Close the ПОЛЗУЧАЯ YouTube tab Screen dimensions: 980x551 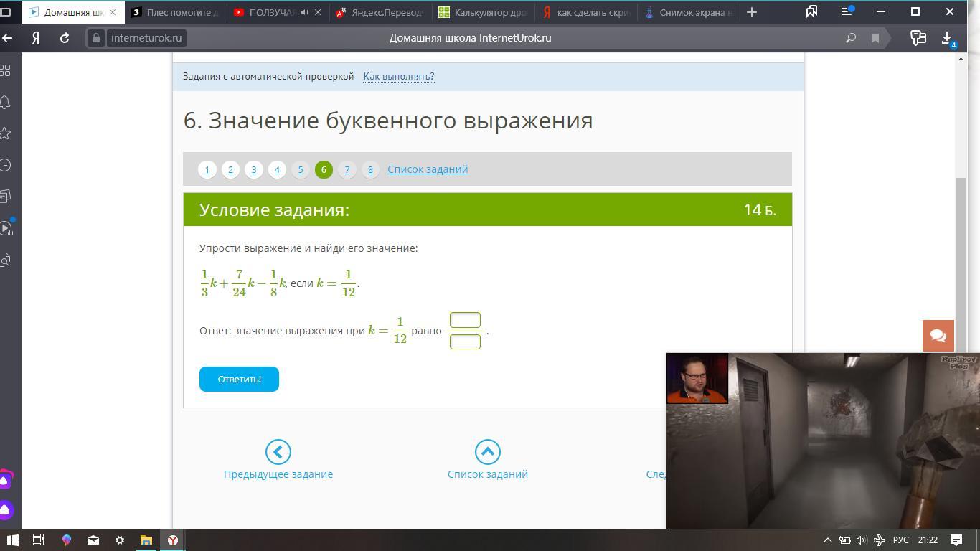[318, 12]
